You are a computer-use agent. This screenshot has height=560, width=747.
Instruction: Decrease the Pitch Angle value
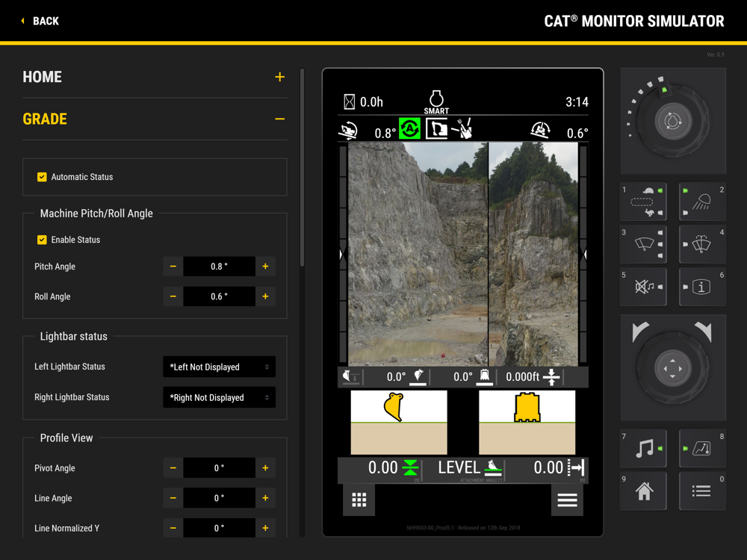173,267
